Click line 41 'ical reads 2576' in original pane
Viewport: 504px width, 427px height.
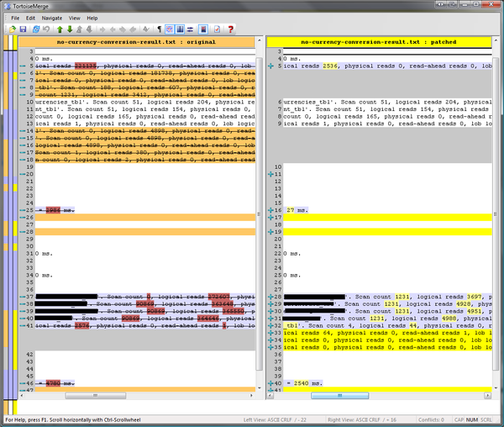(145, 326)
